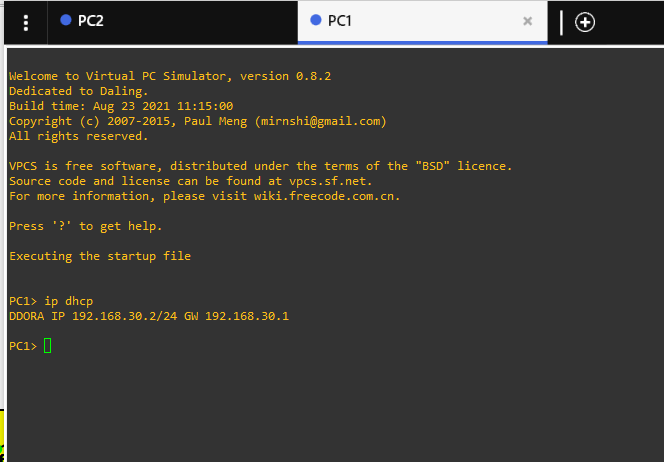Focus the green cursor at PC1 prompt
This screenshot has height=462, width=664.
(x=47, y=346)
